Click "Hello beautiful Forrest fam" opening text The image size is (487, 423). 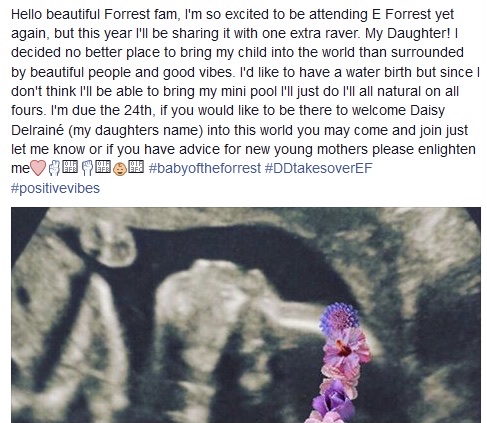(96, 14)
